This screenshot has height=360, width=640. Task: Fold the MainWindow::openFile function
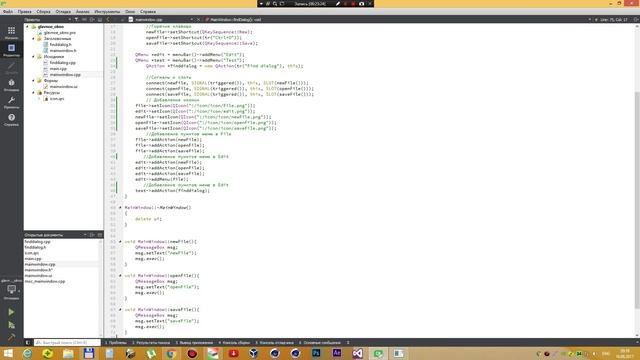pyautogui.click(x=120, y=276)
